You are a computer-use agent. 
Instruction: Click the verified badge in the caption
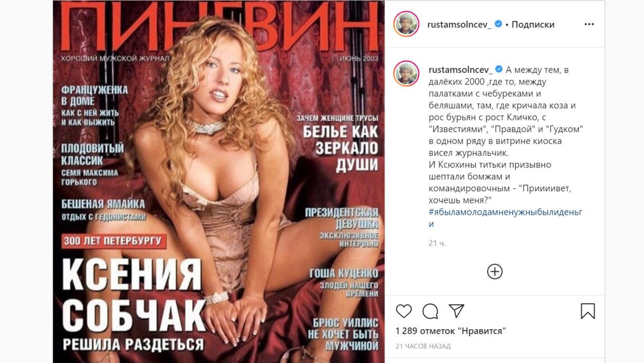click(500, 69)
